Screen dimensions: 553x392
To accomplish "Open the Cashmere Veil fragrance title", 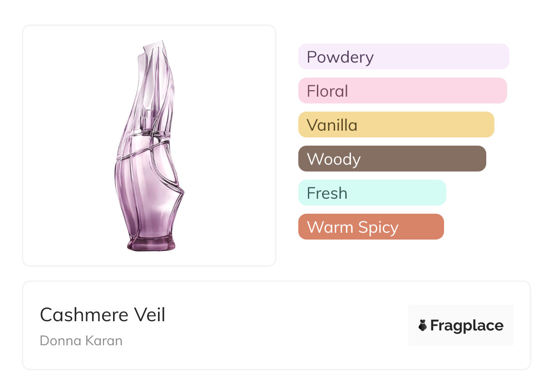I will (x=103, y=315).
